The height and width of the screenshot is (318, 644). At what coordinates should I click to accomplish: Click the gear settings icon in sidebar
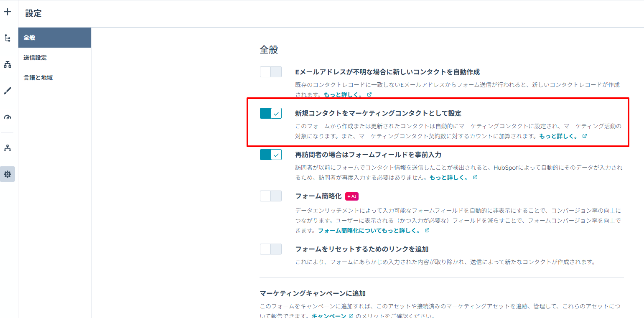pos(7,174)
